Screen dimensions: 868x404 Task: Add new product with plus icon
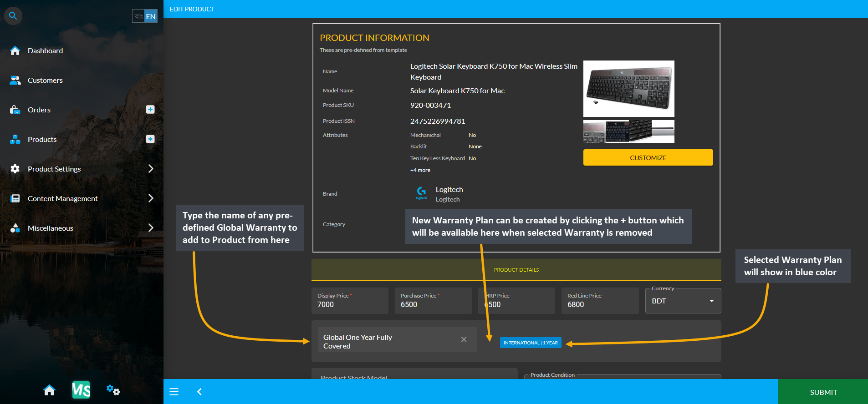coord(150,139)
